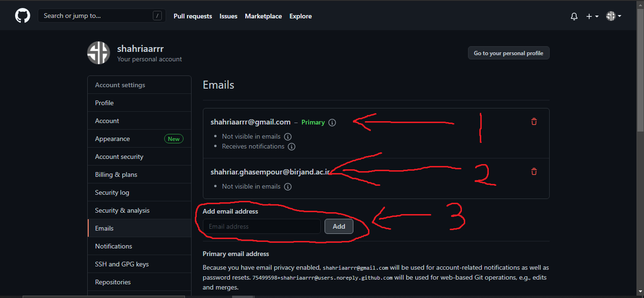
Task: Expand the plus create-new dropdown
Action: (x=592, y=16)
